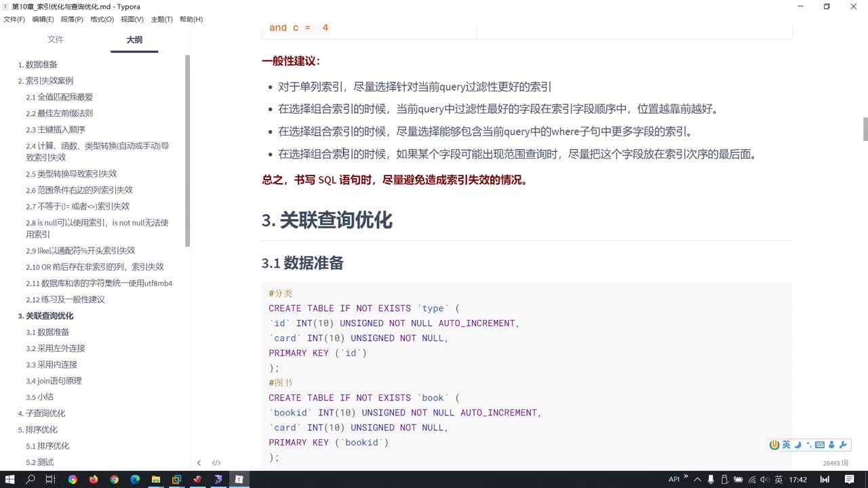
Task: Click the IME user account icon
Action: click(831, 445)
